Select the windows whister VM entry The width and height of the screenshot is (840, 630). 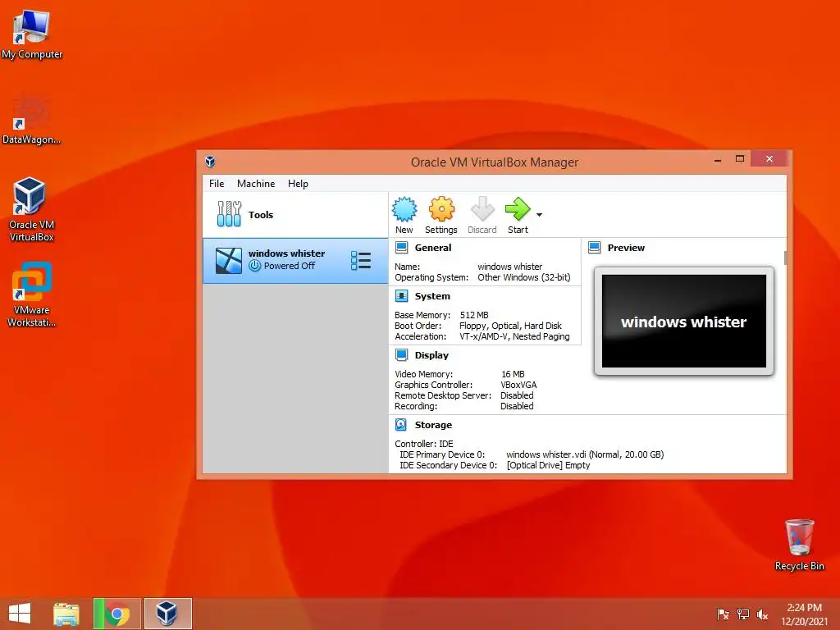point(295,260)
